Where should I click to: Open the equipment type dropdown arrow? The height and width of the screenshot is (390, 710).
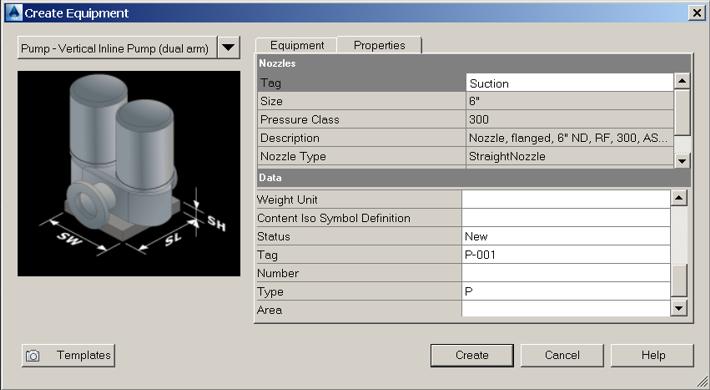tap(229, 47)
